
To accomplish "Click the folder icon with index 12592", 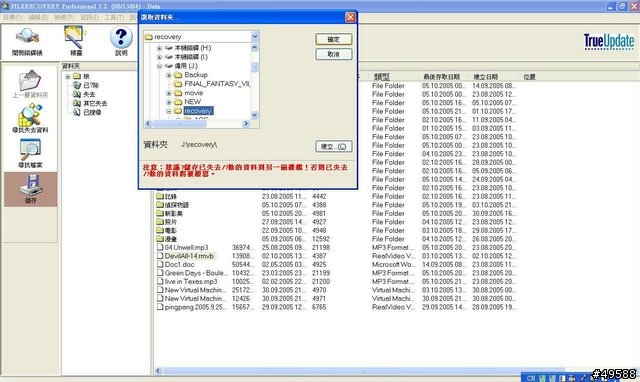I will [160, 239].
